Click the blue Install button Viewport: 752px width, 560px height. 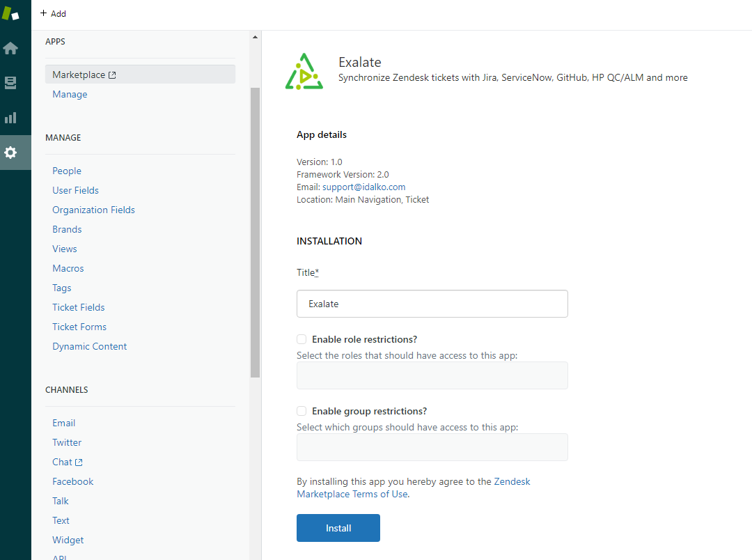tap(338, 528)
